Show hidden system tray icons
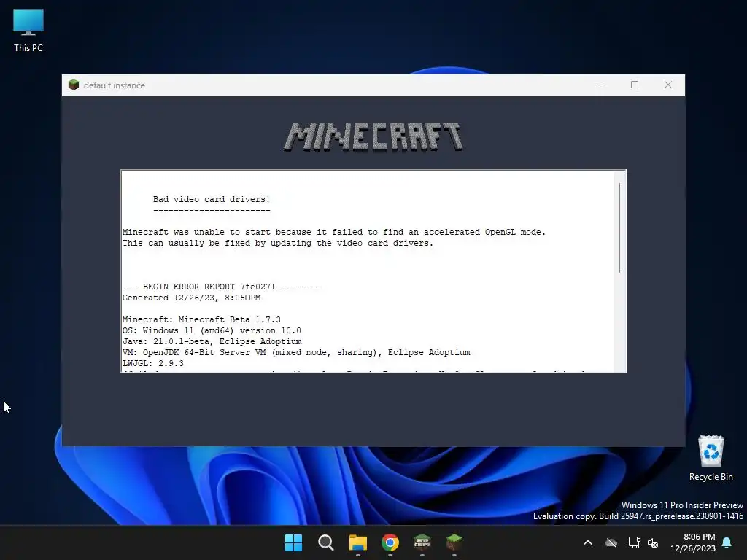The image size is (747, 560). 588,542
